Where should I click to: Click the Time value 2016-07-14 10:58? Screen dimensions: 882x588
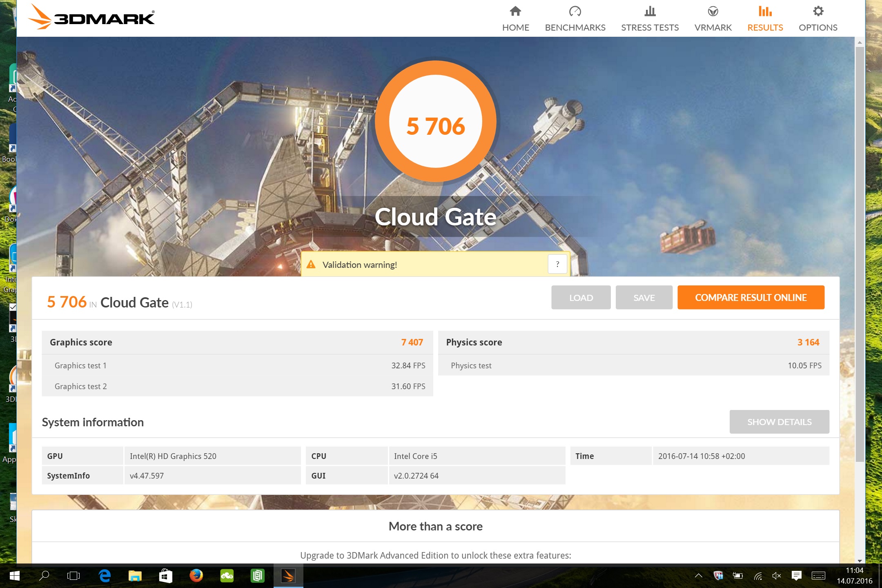coord(702,456)
